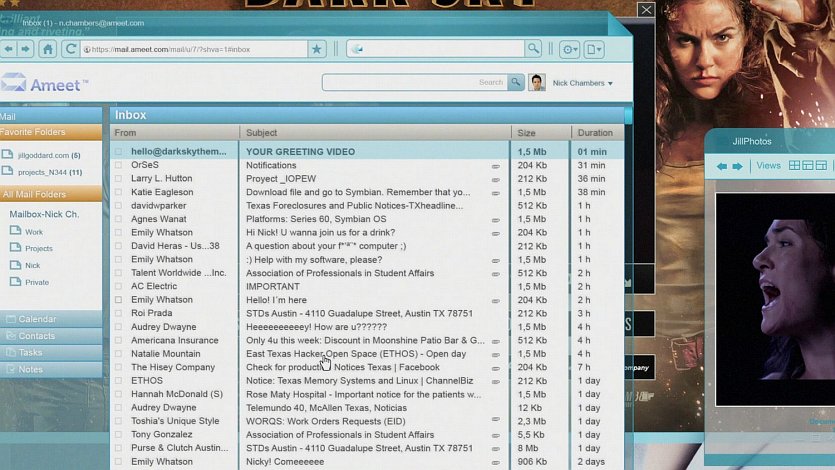Reload the page with the refresh icon
This screenshot has height=470, width=835.
click(x=70, y=48)
